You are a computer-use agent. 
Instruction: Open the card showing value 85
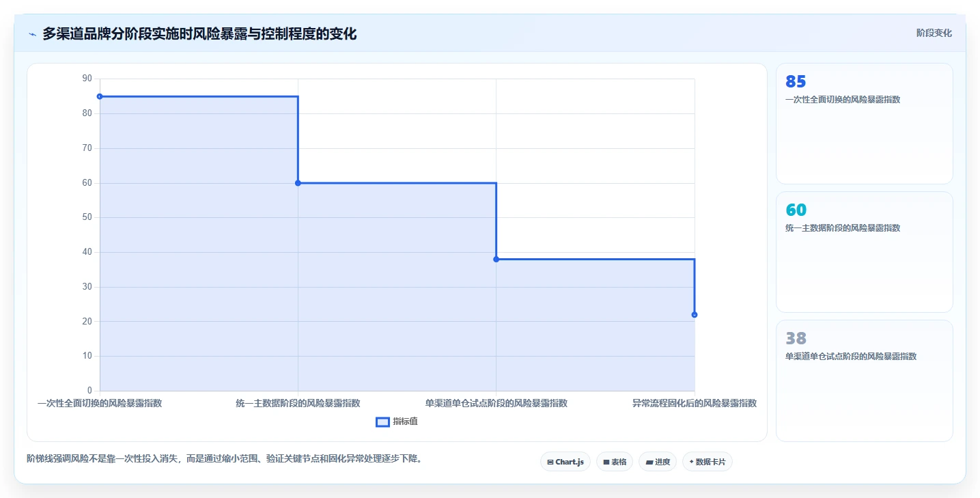[x=864, y=124]
